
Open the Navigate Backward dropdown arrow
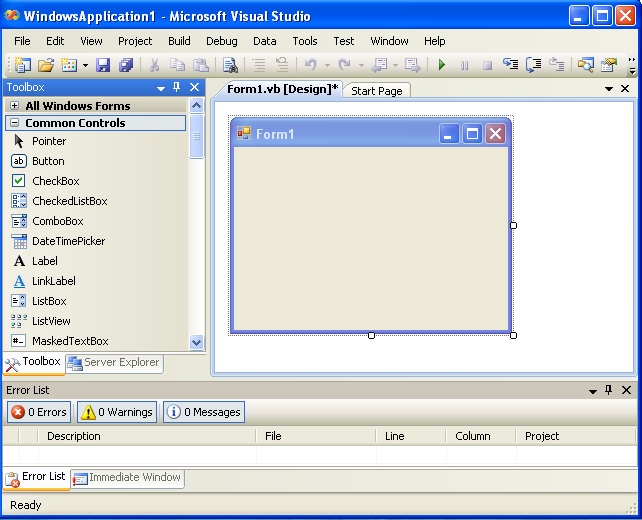tap(395, 65)
